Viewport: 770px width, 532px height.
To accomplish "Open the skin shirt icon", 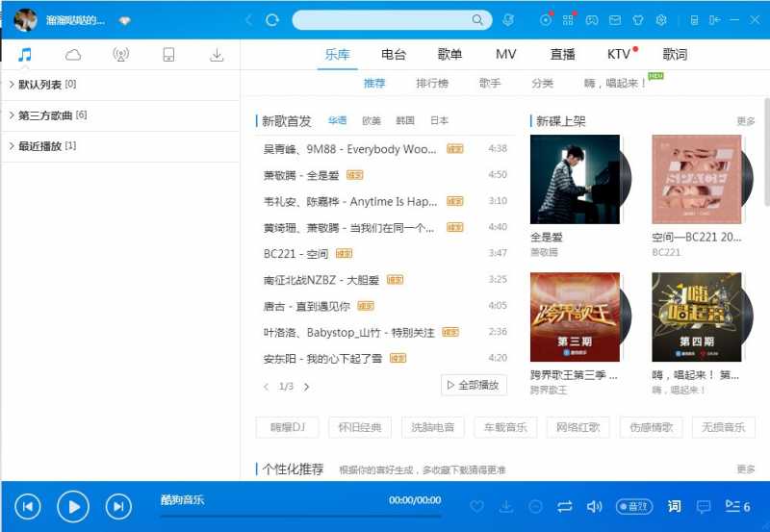I will click(x=638, y=20).
